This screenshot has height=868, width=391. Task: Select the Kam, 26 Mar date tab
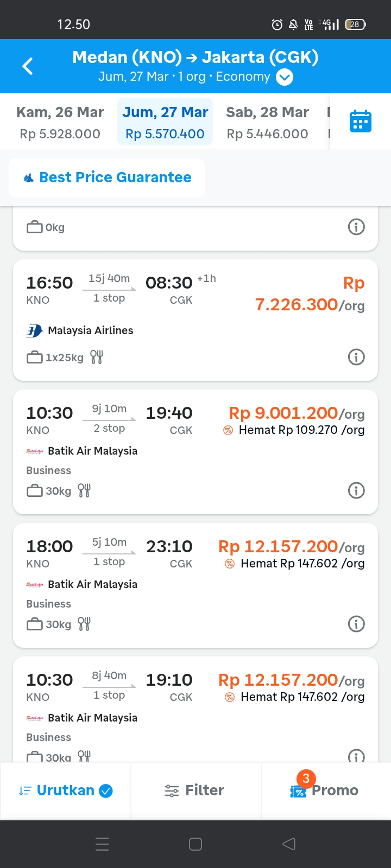[x=60, y=123]
